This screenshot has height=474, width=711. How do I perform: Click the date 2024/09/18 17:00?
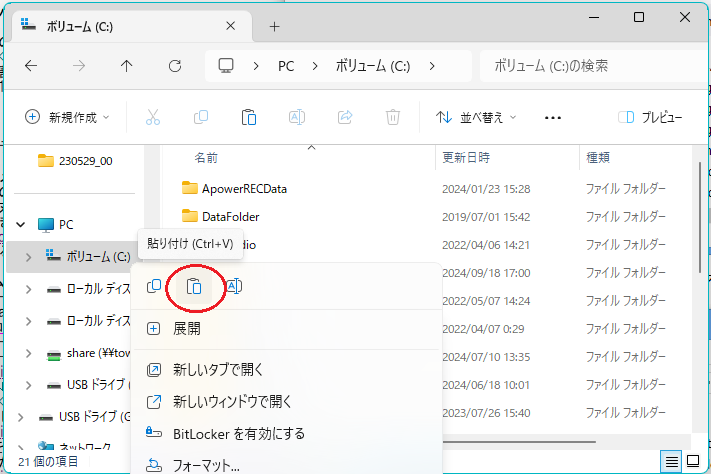point(486,273)
